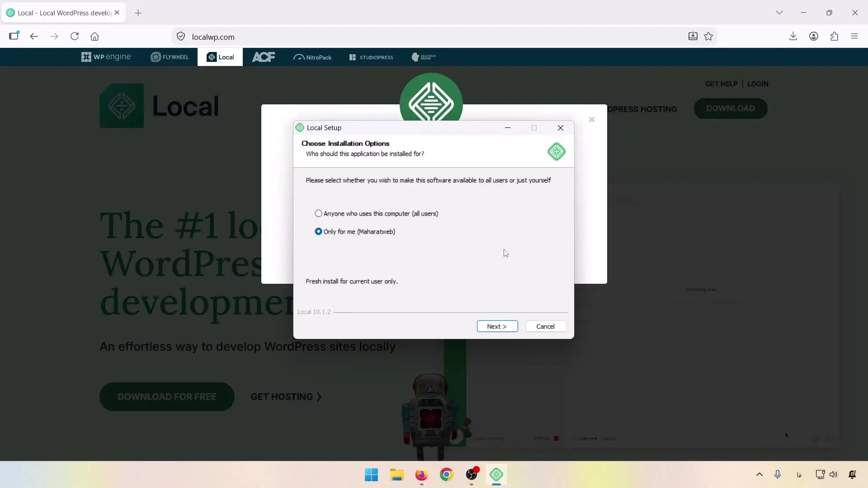Click DOWNLOAD FOR FREE button

[167, 397]
